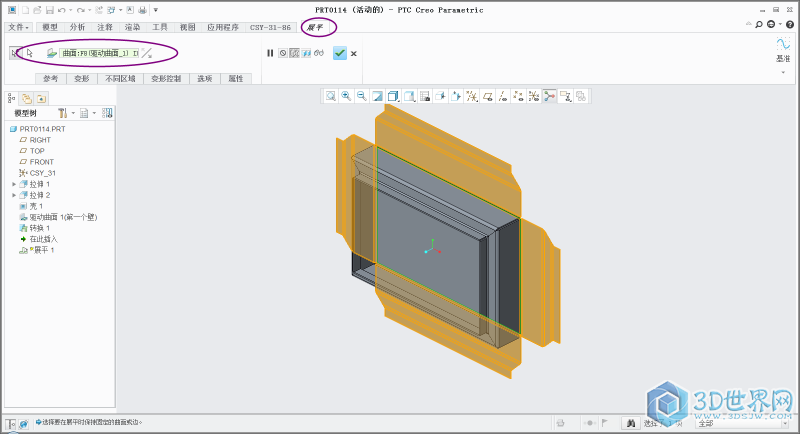The width and height of the screenshot is (800, 434).
Task: Switch to the 应用程序 ribbon tab
Action: point(223,27)
